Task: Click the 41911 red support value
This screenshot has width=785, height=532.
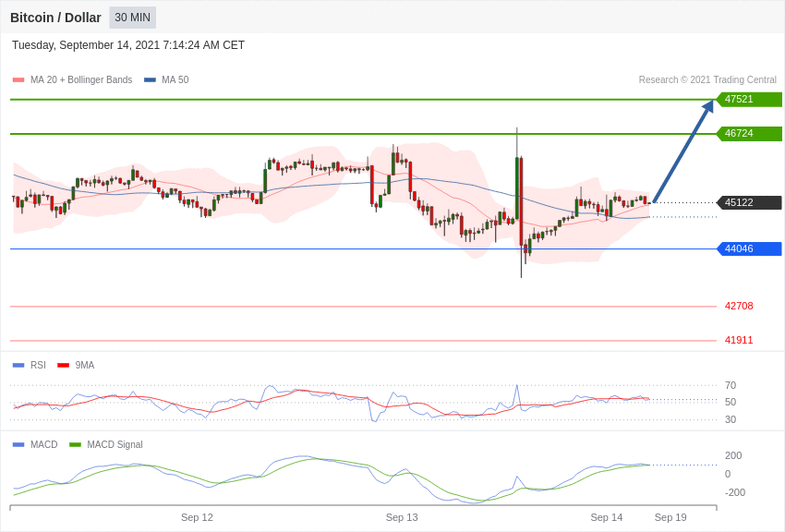Action: point(739,340)
